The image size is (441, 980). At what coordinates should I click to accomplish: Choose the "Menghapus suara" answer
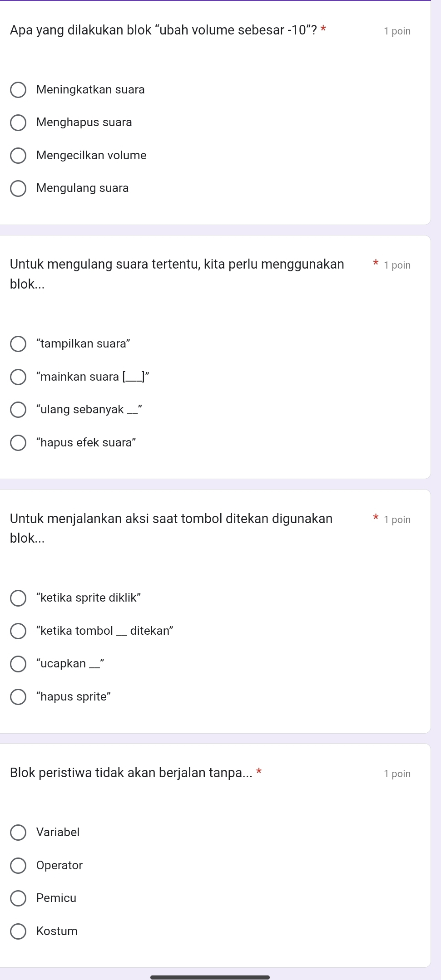(18, 122)
